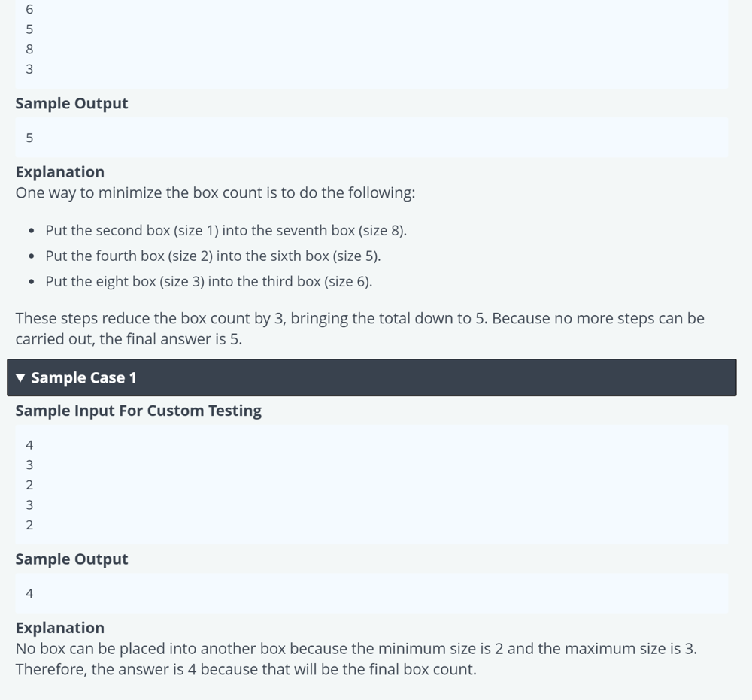Collapse the Sample Case 1 section
Viewport: 752px width, 700px height.
[371, 377]
